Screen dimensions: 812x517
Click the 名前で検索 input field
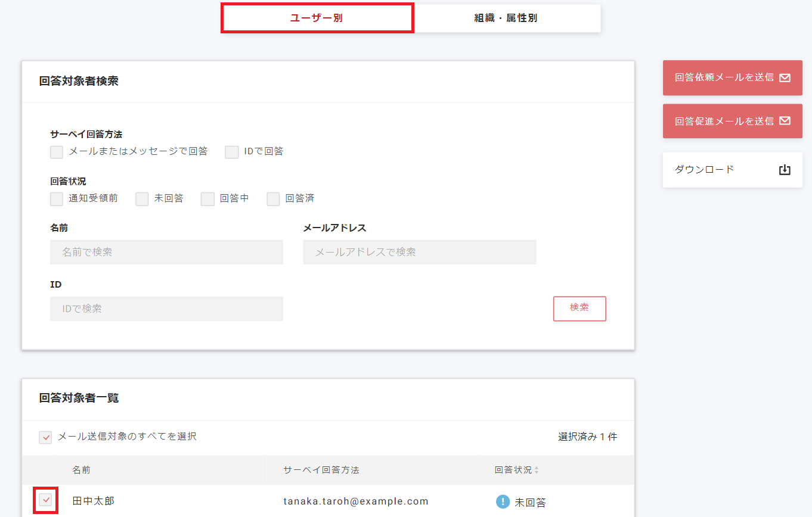point(166,252)
